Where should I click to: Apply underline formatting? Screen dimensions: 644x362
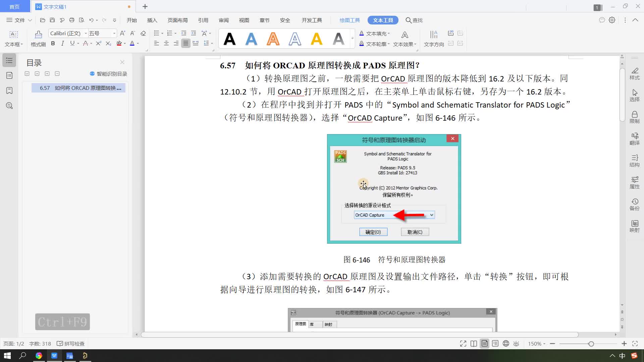72,43
